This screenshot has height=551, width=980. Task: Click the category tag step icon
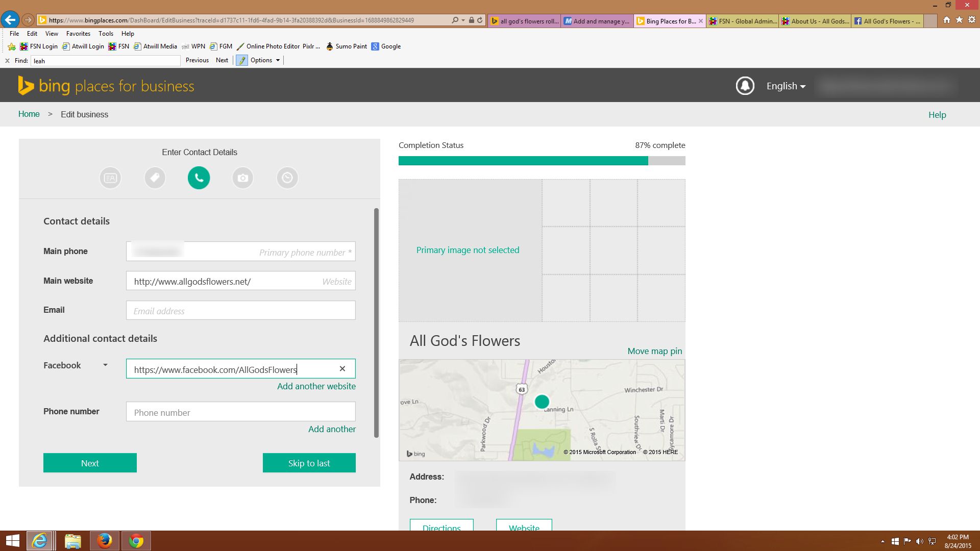pyautogui.click(x=155, y=178)
